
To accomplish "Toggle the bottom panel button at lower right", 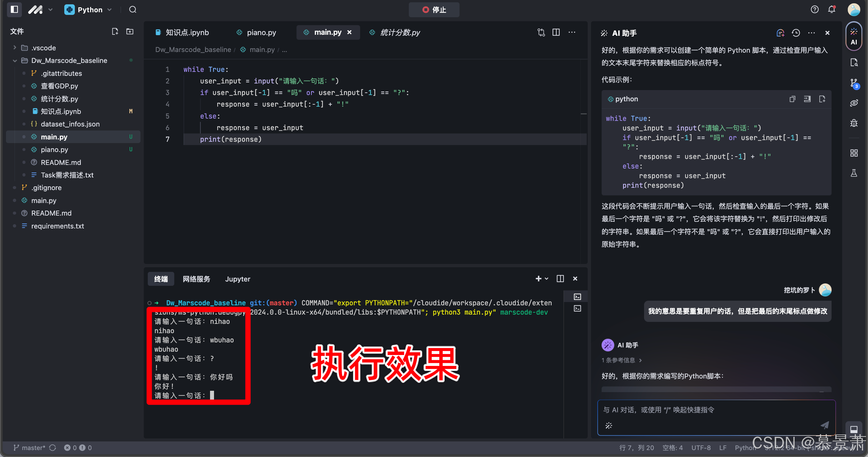I will pyautogui.click(x=853, y=429).
